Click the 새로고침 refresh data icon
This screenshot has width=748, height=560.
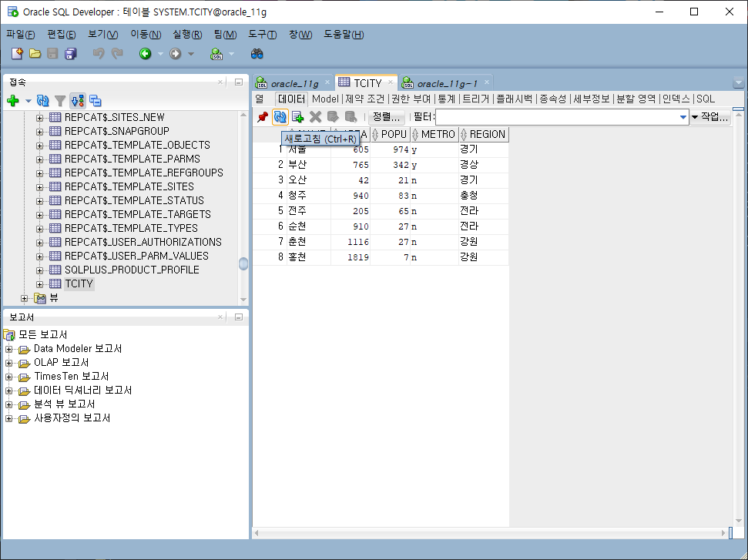tap(280, 117)
